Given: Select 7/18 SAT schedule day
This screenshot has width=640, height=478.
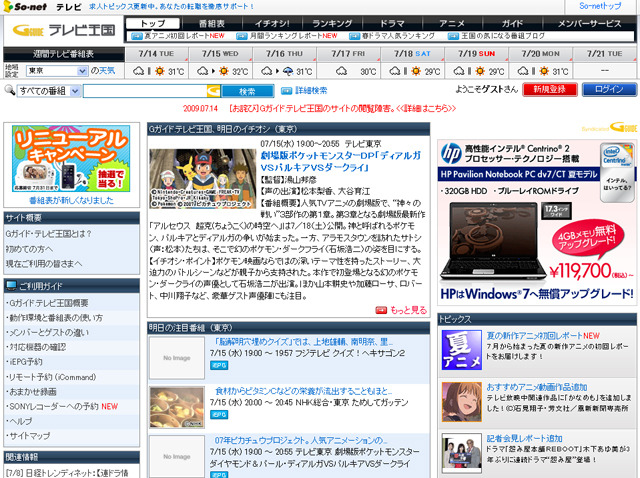Looking at the screenshot, I should 412,54.
